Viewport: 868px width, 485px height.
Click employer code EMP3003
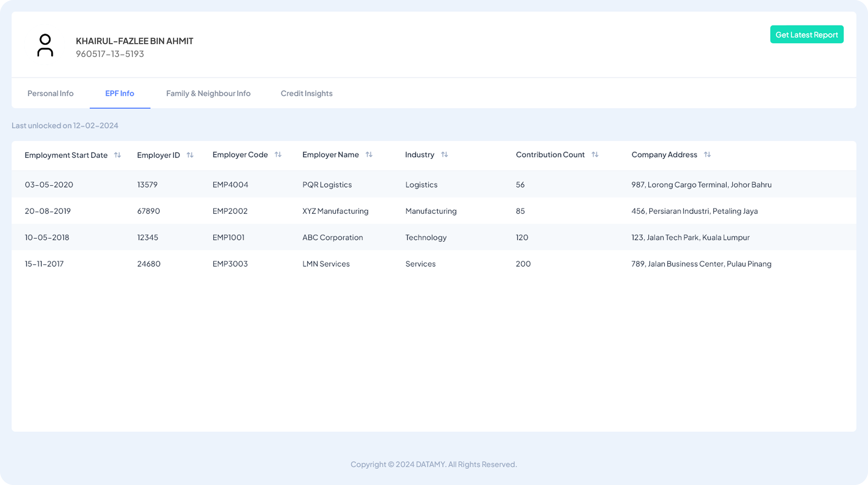coord(230,264)
